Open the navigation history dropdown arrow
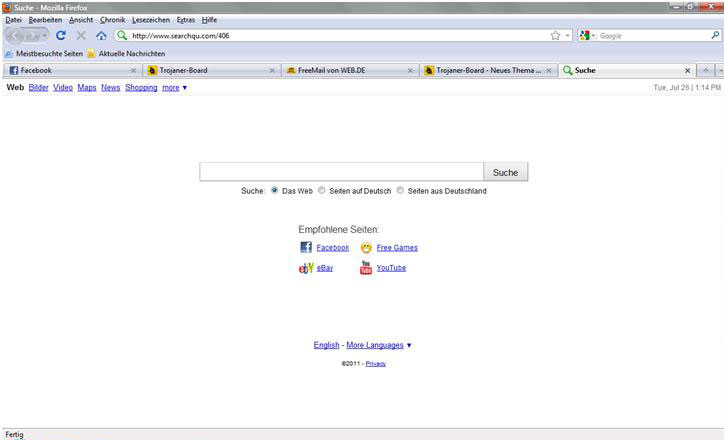This screenshot has width=724, height=440. (x=44, y=36)
